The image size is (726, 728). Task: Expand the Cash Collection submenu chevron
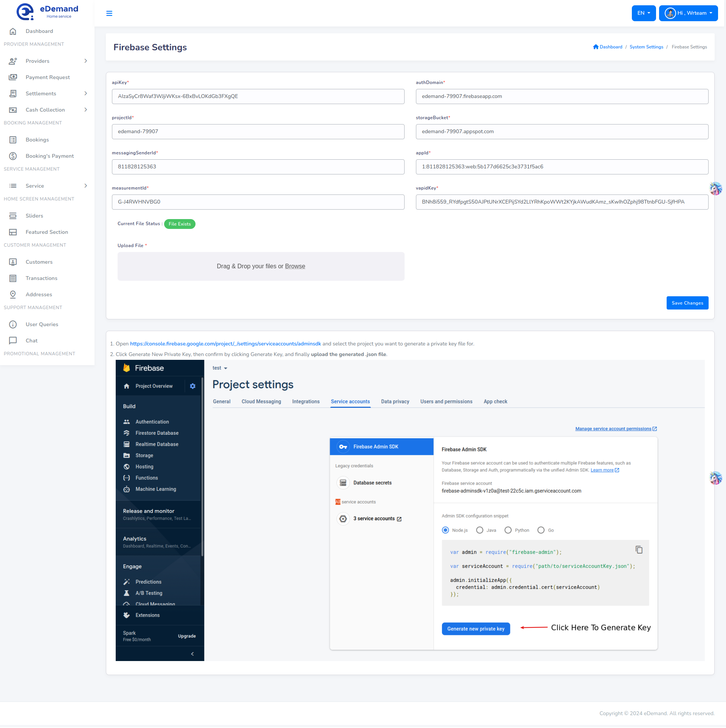[86, 110]
